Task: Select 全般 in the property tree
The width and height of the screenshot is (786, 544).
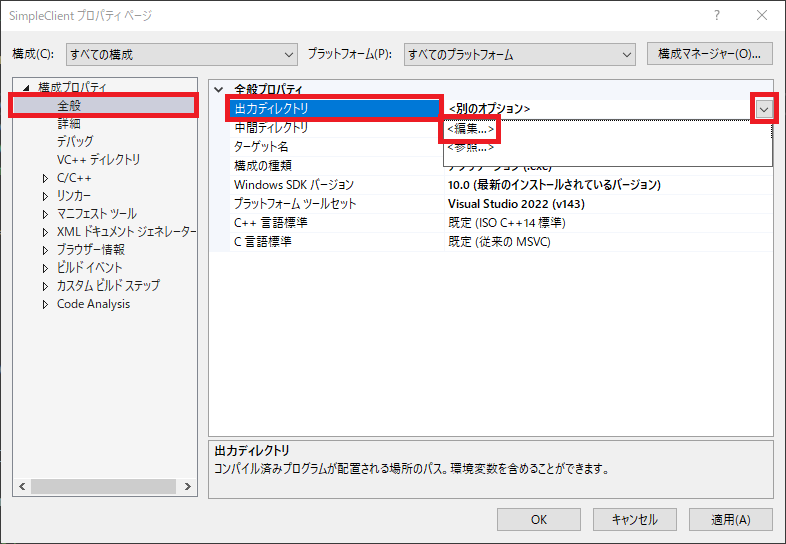Action: (x=68, y=106)
